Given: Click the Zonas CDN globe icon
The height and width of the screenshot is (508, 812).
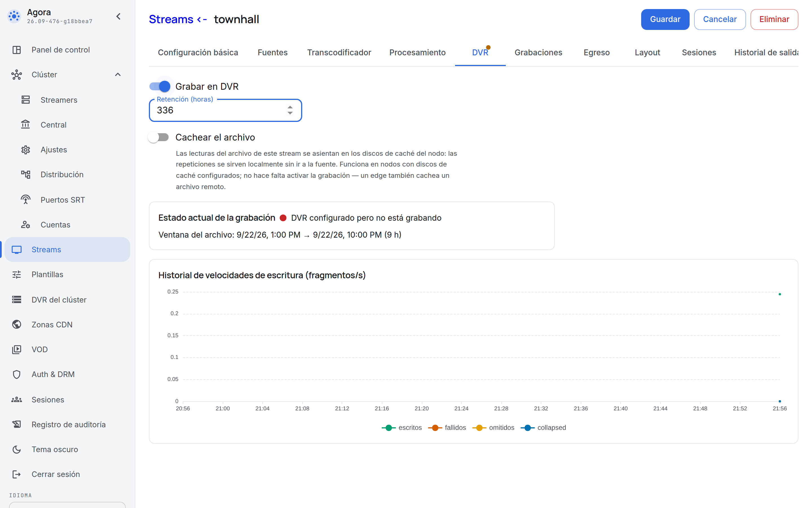Looking at the screenshot, I should click(x=16, y=325).
